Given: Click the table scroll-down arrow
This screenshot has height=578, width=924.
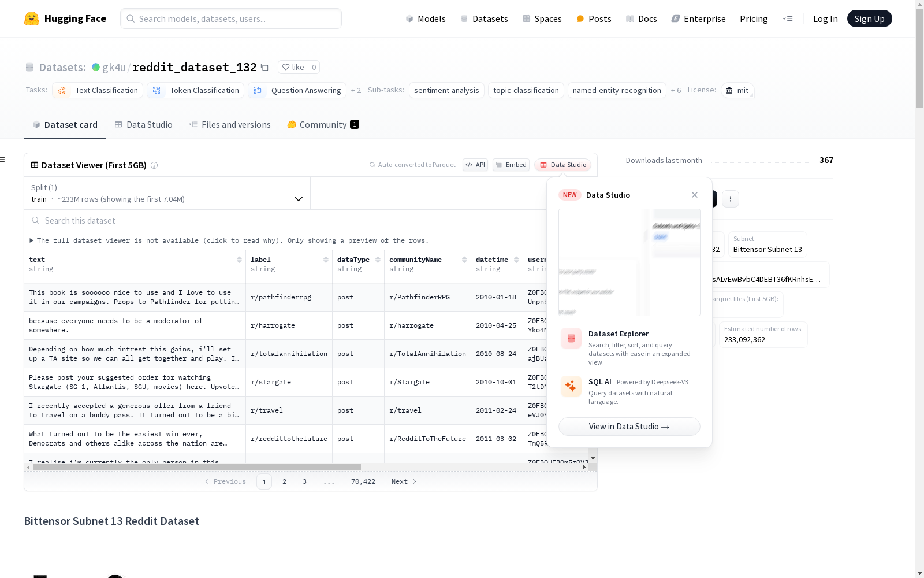Looking at the screenshot, I should (593, 458).
